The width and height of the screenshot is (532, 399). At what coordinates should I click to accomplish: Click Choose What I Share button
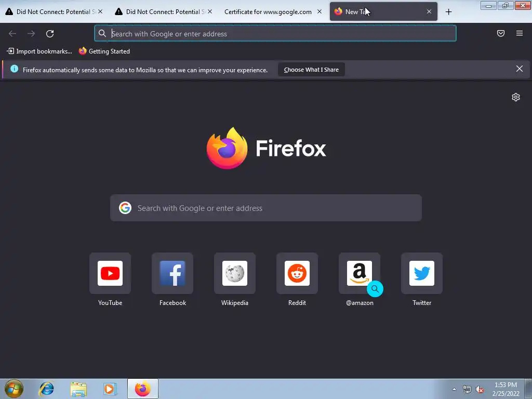311,70
